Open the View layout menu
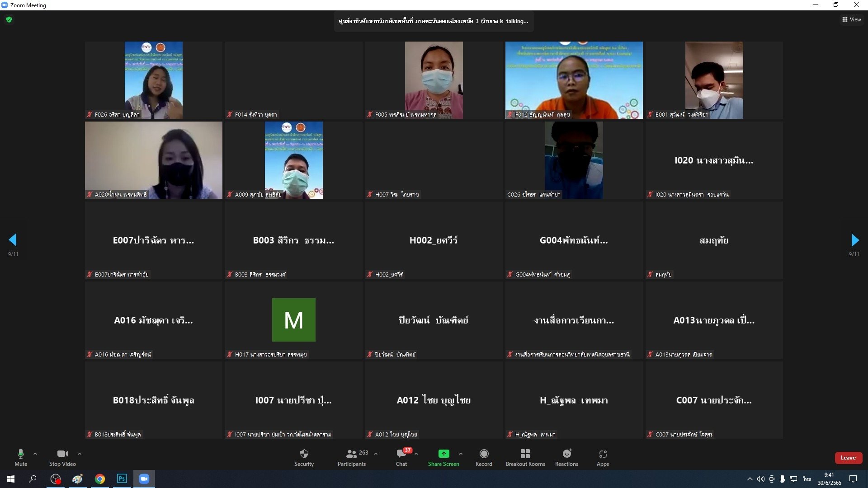The image size is (868, 488). tap(851, 19)
